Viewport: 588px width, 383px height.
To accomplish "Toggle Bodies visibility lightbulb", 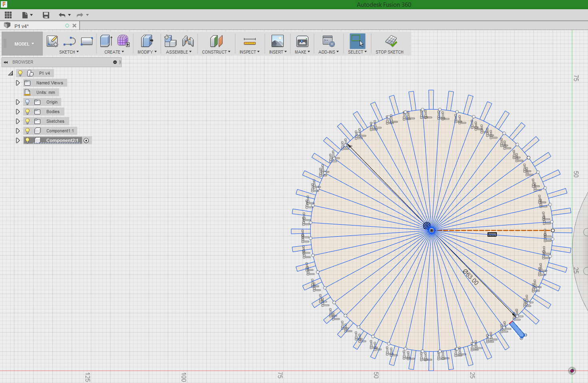I will (27, 112).
